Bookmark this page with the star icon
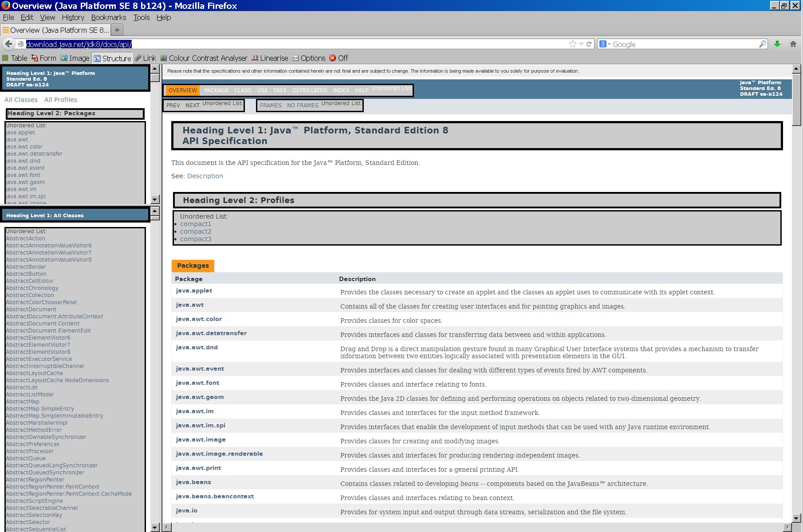The height and width of the screenshot is (532, 803). tap(573, 44)
